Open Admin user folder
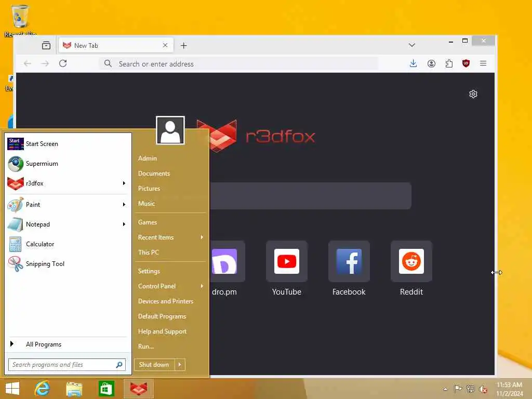532x399 pixels. (147, 158)
